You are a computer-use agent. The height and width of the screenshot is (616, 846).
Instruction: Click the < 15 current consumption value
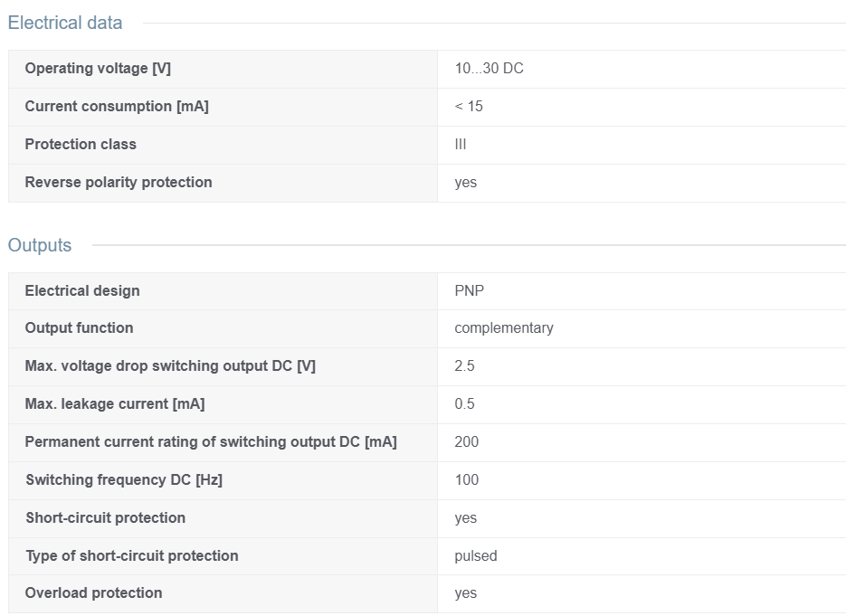(469, 106)
